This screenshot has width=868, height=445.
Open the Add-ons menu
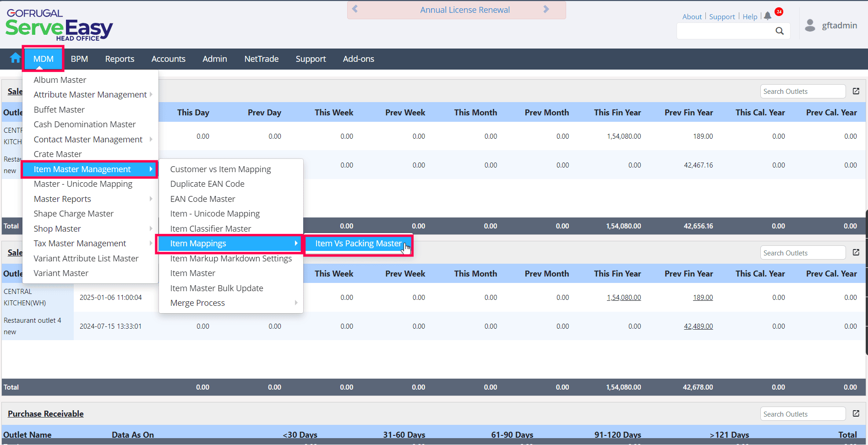coord(359,59)
